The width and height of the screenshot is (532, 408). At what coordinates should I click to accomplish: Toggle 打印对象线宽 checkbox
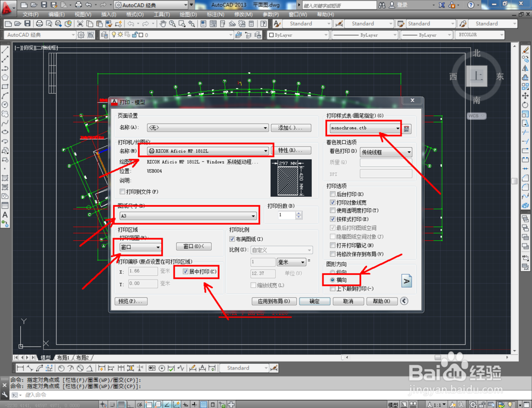[332, 202]
